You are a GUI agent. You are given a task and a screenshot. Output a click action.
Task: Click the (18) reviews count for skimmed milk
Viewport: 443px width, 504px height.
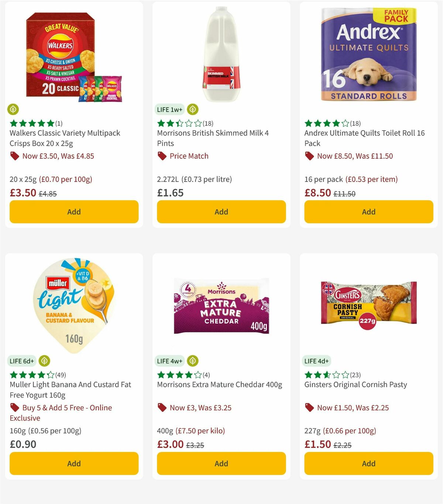click(209, 124)
